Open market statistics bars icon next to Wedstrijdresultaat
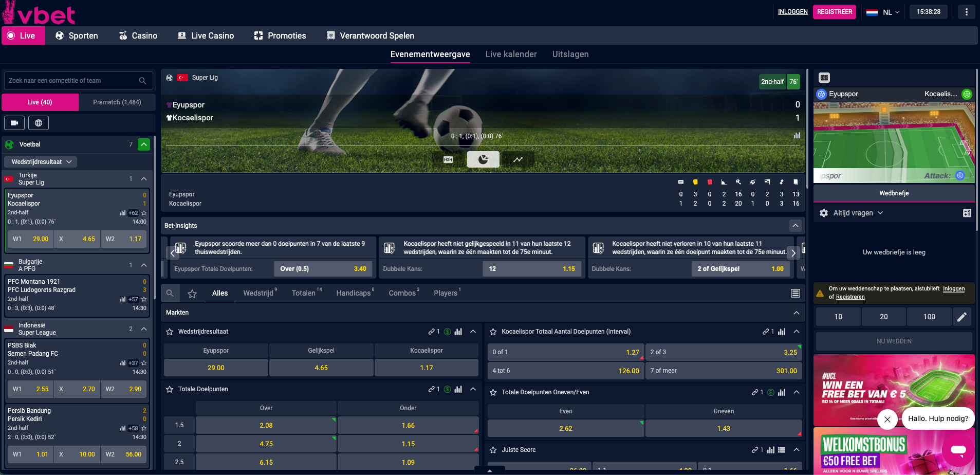This screenshot has width=980, height=475. tap(459, 332)
